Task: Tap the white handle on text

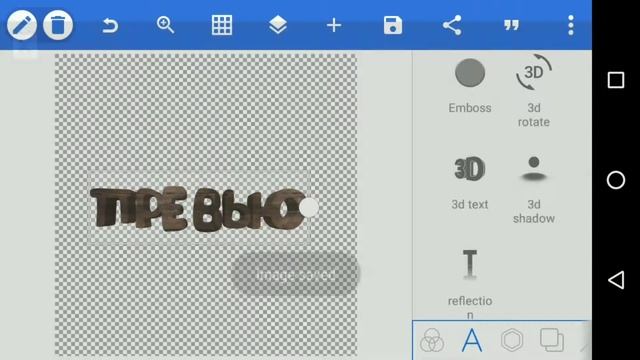Action: 309,208
